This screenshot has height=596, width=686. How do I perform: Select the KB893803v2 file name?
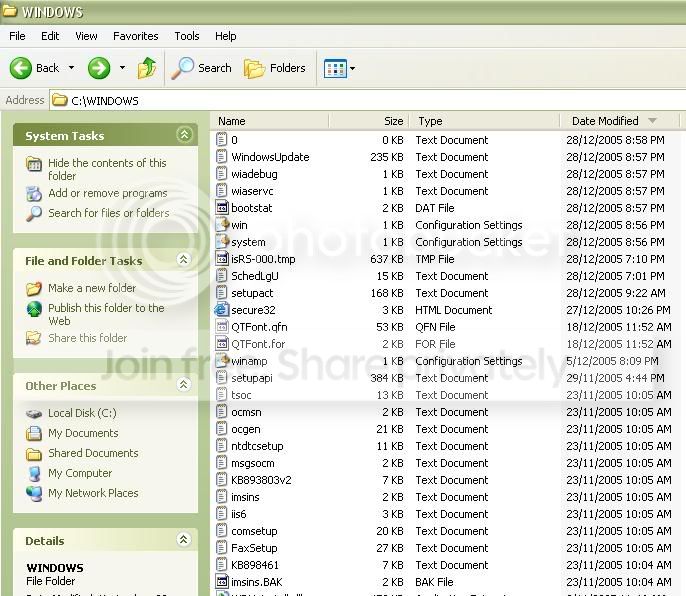261,480
